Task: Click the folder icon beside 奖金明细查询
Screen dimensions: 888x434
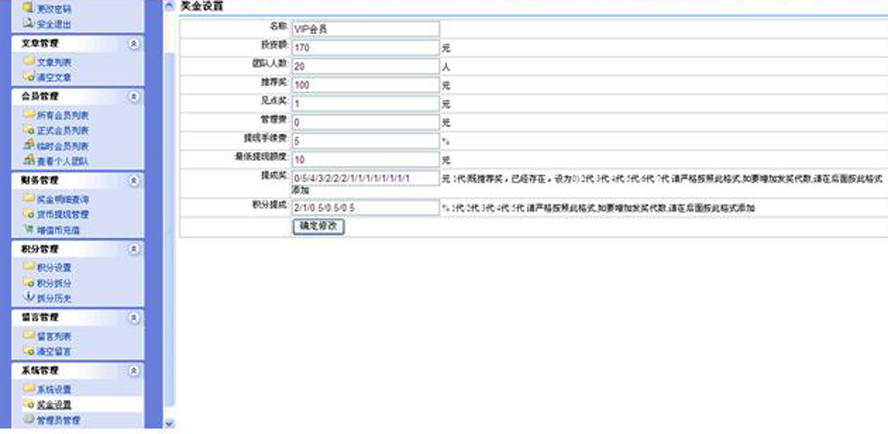Action: [x=29, y=198]
